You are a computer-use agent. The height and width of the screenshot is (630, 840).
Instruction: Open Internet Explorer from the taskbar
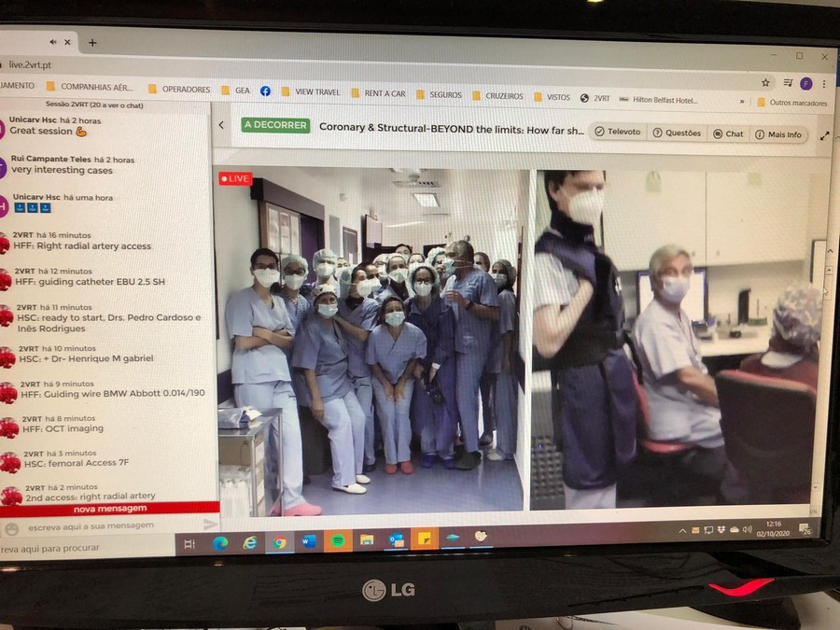click(249, 542)
